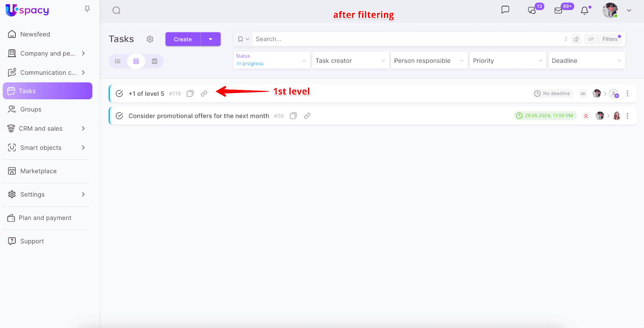Open the Filters panel button
This screenshot has height=328, width=644.
click(x=604, y=39)
